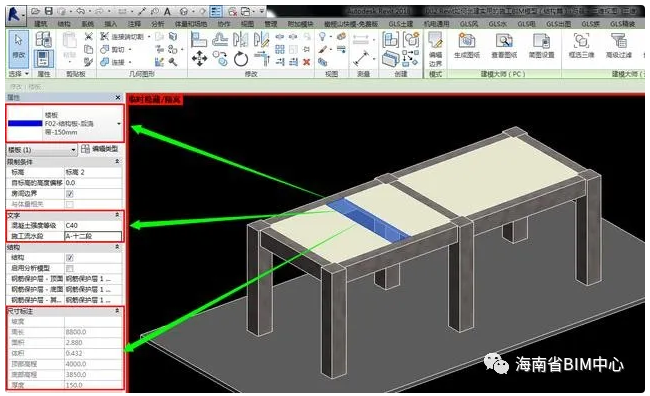650x396 pixels.
Task: Click the Create Group icon in 创建 panel
Action: (411, 39)
